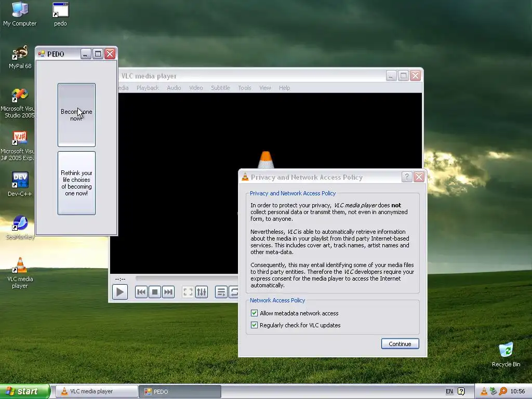Click the question mark button on Privacy dialog
Image resolution: width=532 pixels, height=399 pixels.
(x=407, y=177)
